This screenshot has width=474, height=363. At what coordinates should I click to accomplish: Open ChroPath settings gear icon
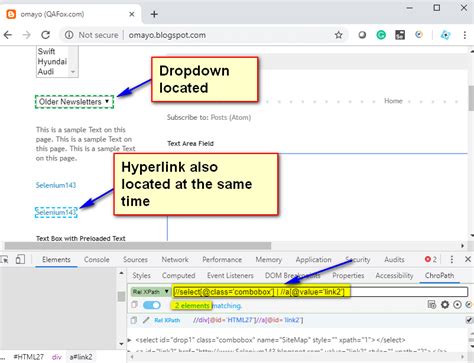[445, 304]
